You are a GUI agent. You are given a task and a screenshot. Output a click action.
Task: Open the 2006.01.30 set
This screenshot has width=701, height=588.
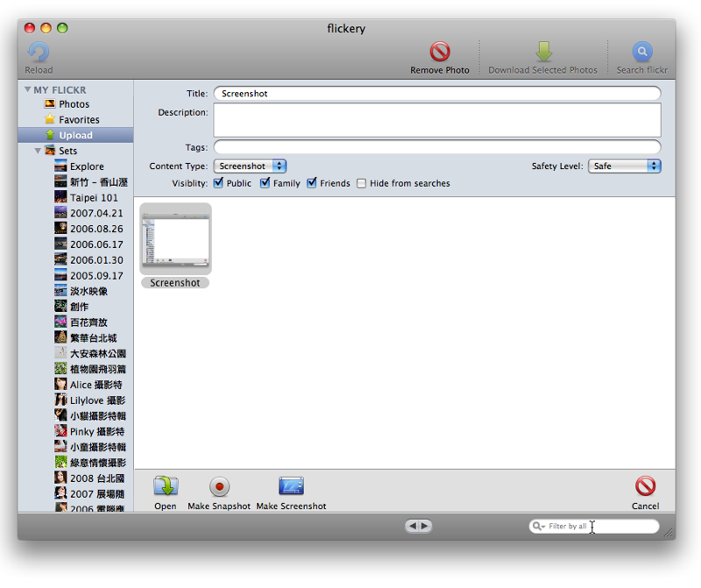pos(75,260)
